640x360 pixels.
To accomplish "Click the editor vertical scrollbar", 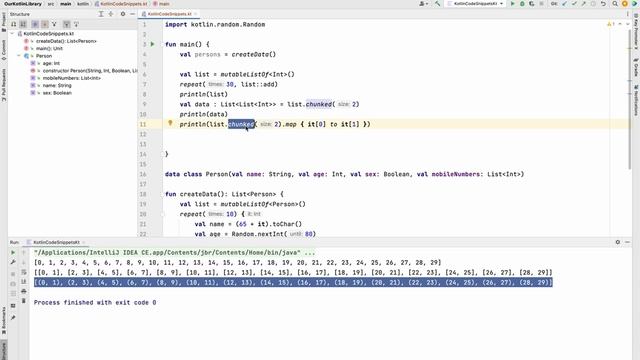I will (629, 98).
